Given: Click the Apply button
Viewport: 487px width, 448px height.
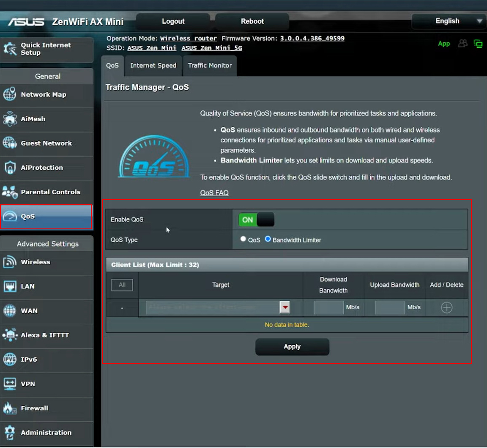Looking at the screenshot, I should point(292,346).
